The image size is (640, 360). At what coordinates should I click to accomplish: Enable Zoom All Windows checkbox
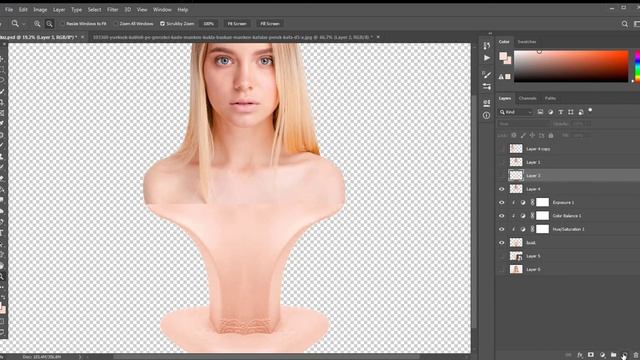[x=116, y=24]
